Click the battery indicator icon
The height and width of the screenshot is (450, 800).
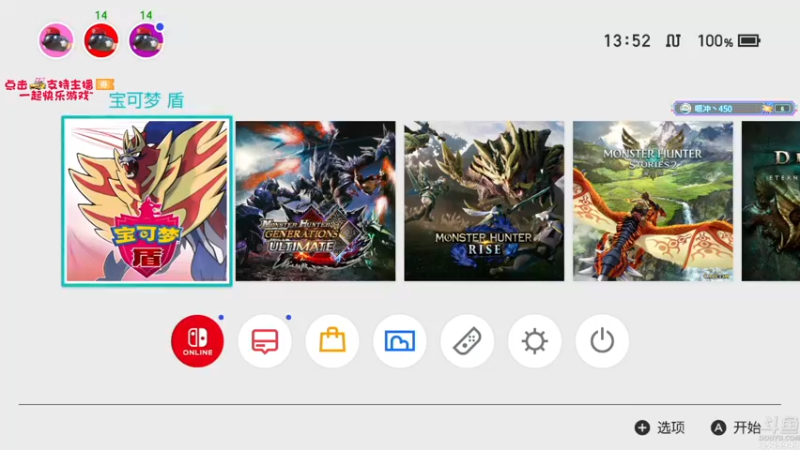749,41
